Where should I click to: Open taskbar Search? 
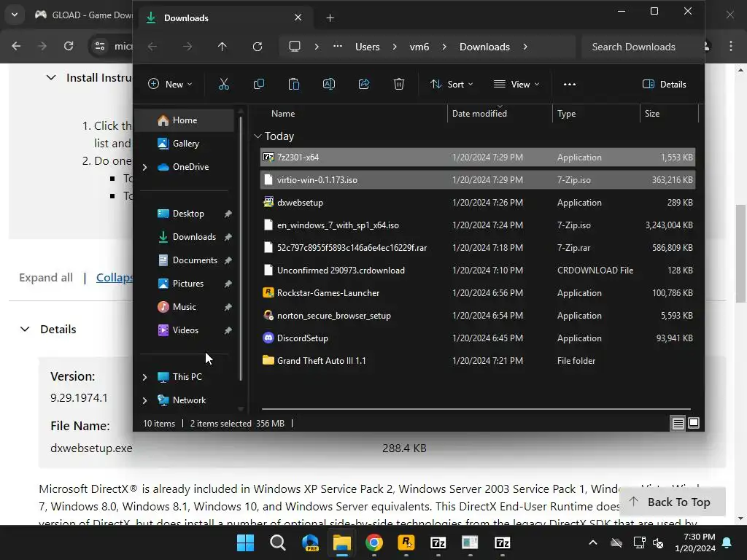tap(278, 542)
